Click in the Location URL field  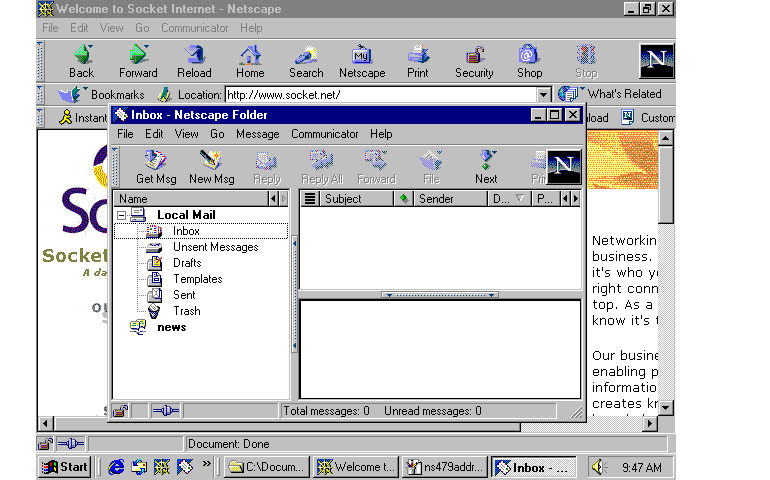pyautogui.click(x=381, y=94)
